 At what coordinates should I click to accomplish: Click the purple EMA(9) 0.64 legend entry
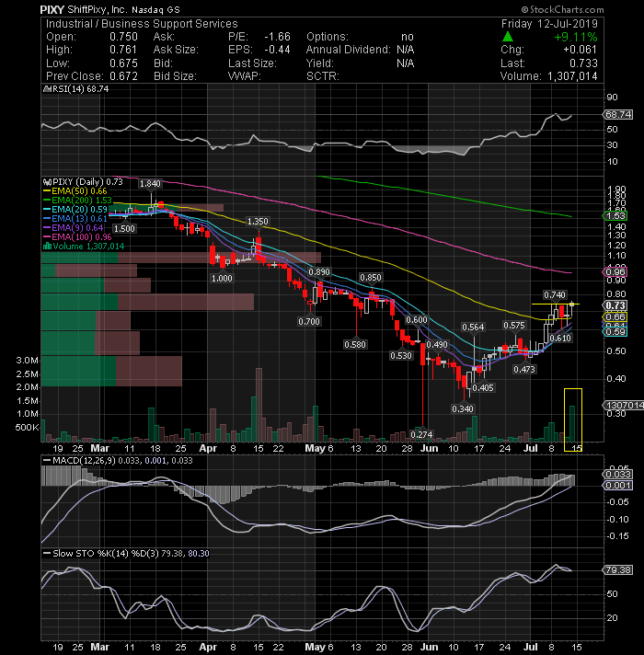(x=73, y=227)
